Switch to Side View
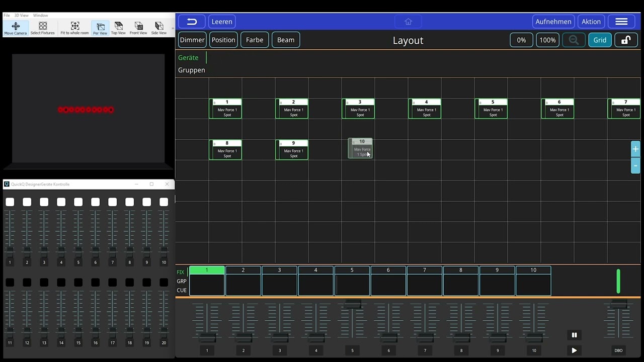The width and height of the screenshot is (644, 362). pyautogui.click(x=159, y=28)
